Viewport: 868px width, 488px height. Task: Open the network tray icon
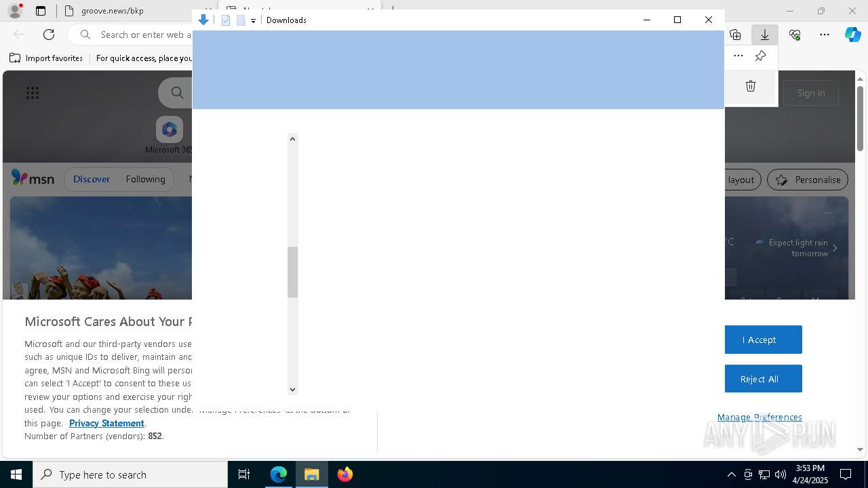pyautogui.click(x=764, y=474)
